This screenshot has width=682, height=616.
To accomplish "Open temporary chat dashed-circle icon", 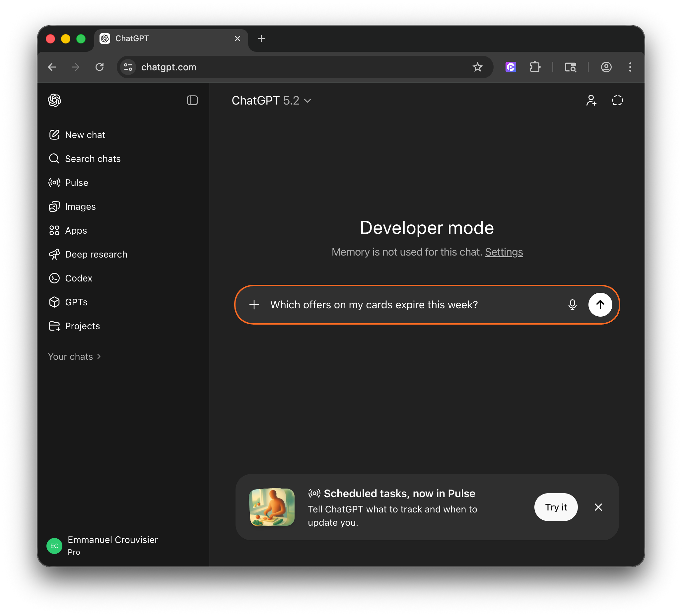I will tap(617, 100).
